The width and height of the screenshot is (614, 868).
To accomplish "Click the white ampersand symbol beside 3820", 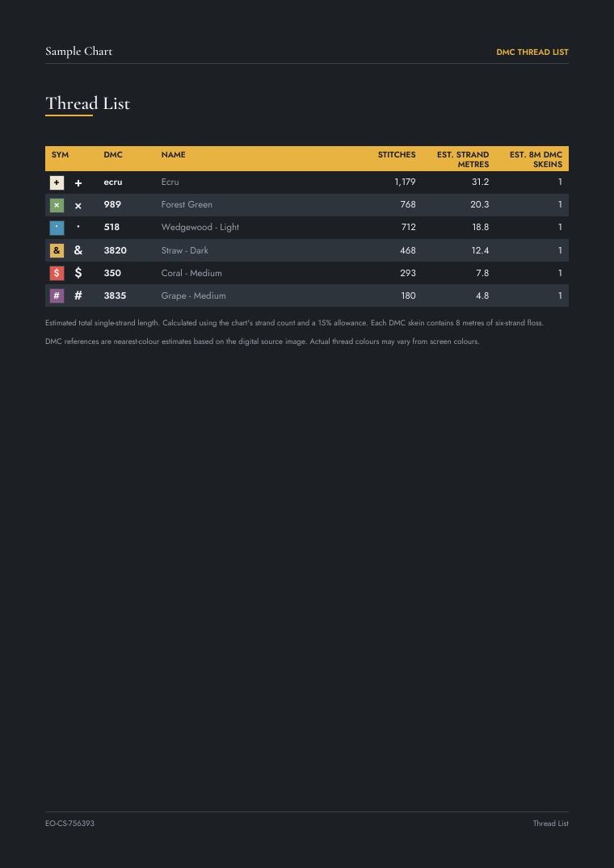I will 78,250.
